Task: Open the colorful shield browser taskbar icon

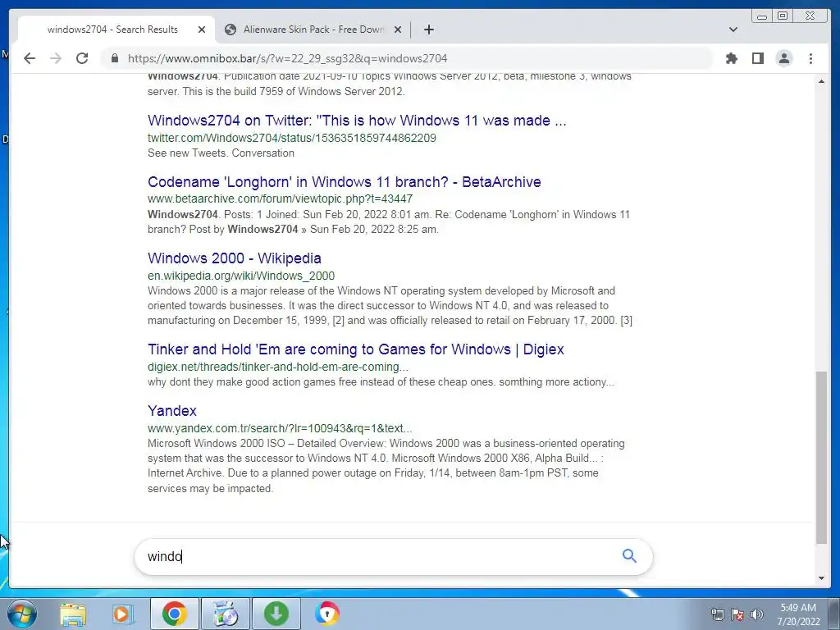Action: (326, 614)
